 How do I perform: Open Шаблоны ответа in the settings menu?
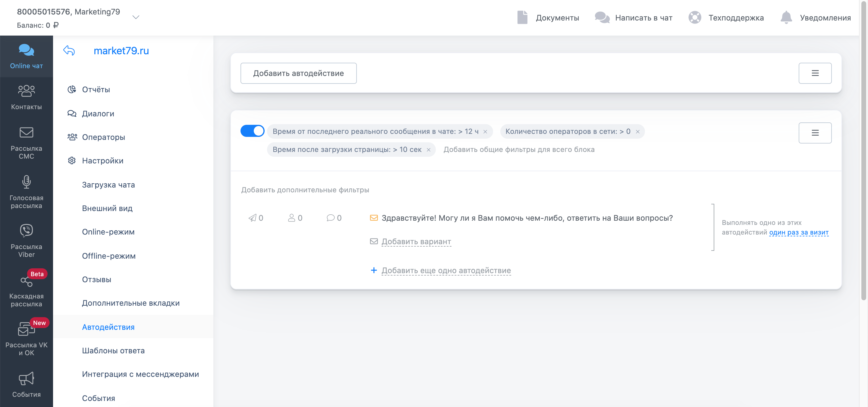click(113, 350)
